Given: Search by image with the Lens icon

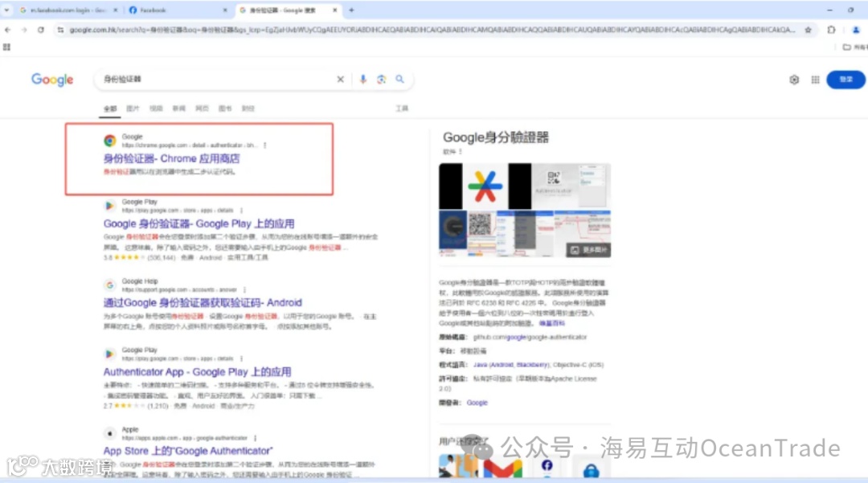Looking at the screenshot, I should [x=382, y=80].
